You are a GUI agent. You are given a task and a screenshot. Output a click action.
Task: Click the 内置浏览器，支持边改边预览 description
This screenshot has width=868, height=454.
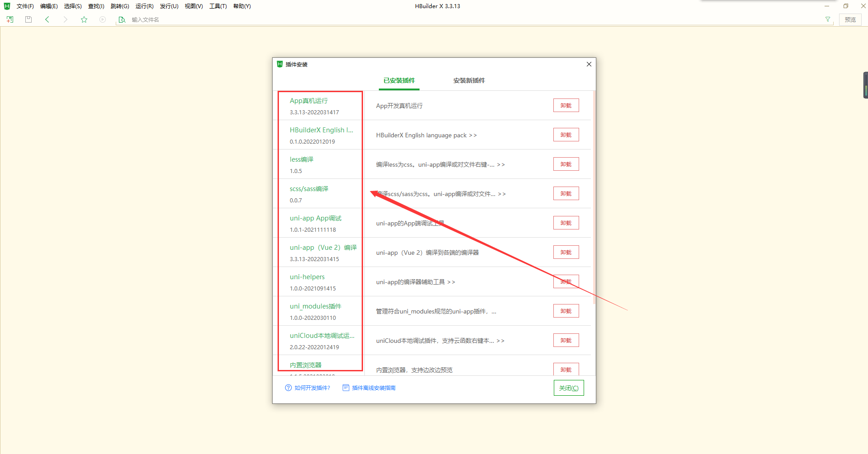[x=414, y=370]
